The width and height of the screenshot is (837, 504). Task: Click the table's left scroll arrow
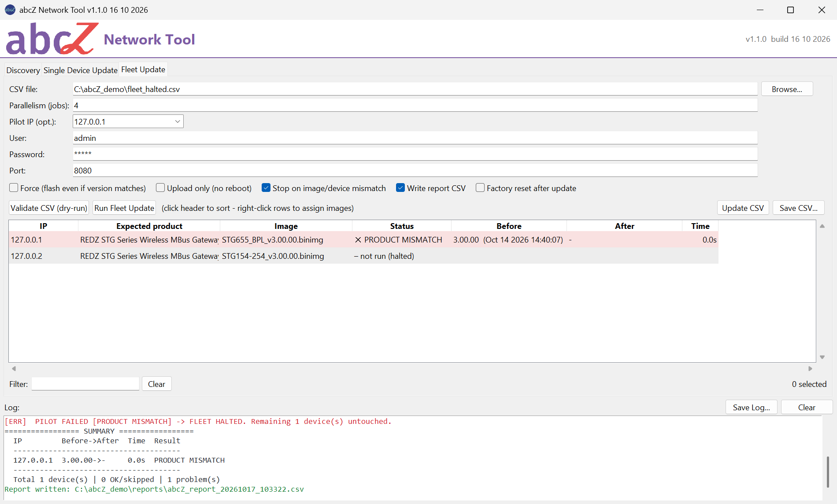[14, 368]
